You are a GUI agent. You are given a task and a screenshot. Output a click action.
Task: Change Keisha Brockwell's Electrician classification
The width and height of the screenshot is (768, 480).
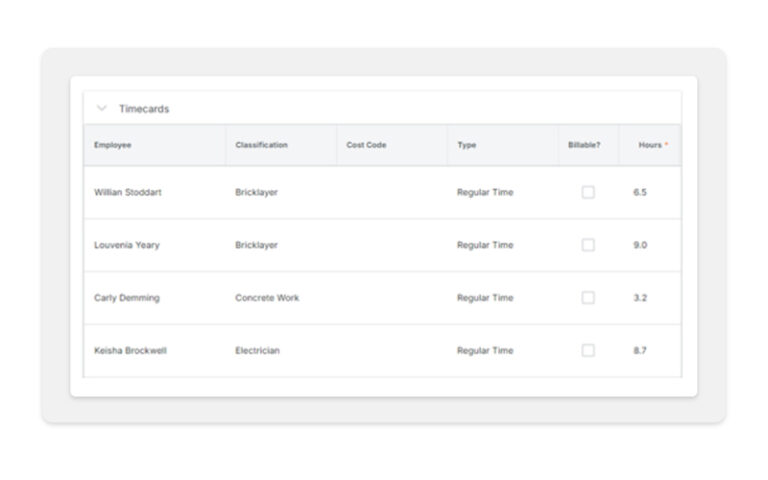pos(257,351)
